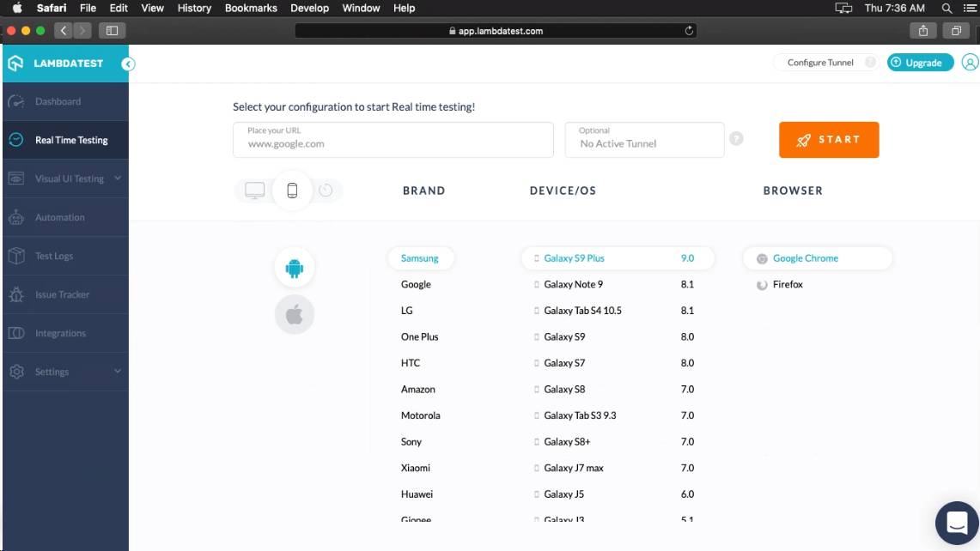Choose Google Chrome browser
The height and width of the screenshot is (551, 980).
818,258
